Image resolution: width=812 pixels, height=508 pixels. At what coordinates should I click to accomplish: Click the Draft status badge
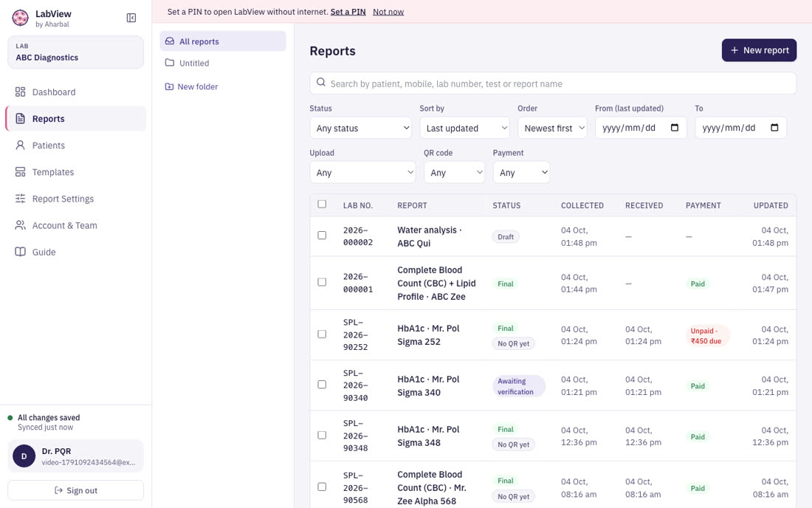click(x=506, y=237)
